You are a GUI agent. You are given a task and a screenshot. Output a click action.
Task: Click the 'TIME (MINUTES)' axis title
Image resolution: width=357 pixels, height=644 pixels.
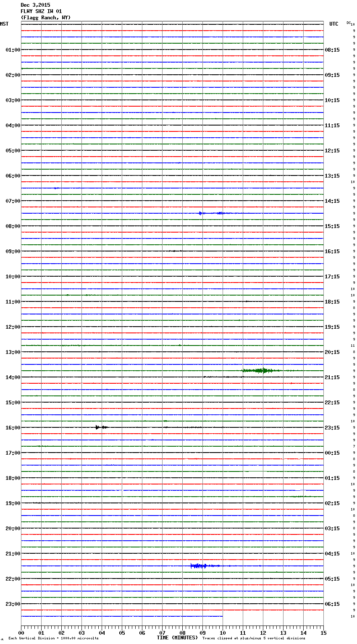click(x=177, y=638)
